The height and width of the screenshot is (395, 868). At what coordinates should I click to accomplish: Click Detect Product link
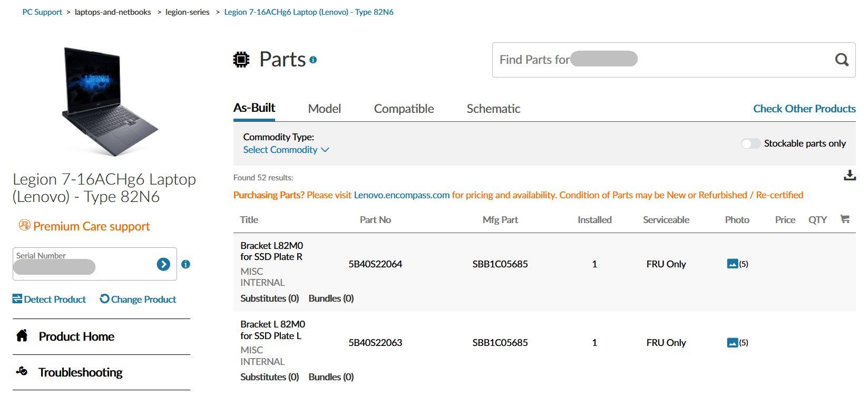coord(50,300)
